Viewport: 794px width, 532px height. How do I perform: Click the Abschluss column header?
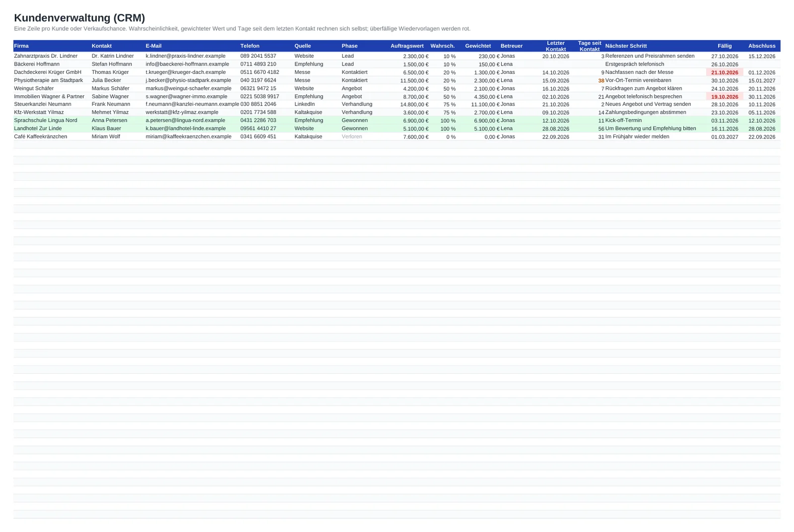(762, 46)
